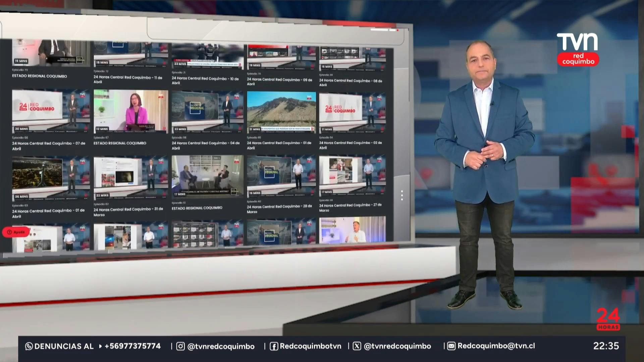Click the '23 MINS' duration badge
The height and width of the screenshot is (362, 644).
tap(180, 64)
